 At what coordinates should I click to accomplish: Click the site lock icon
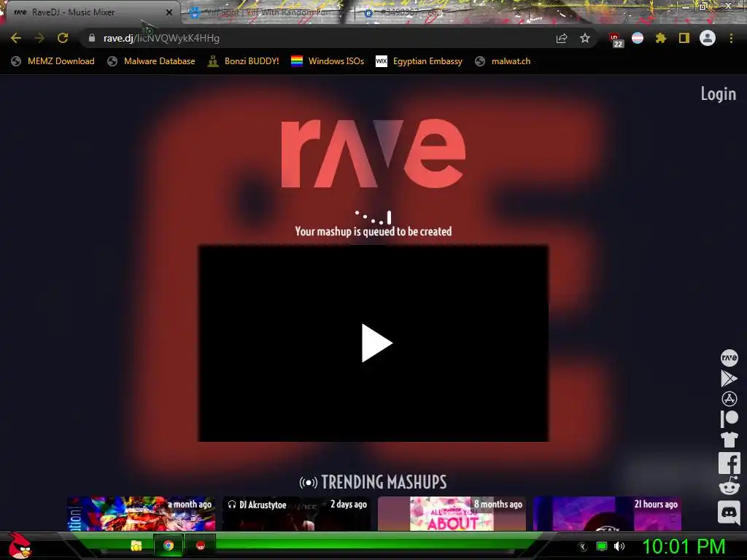[x=92, y=38]
